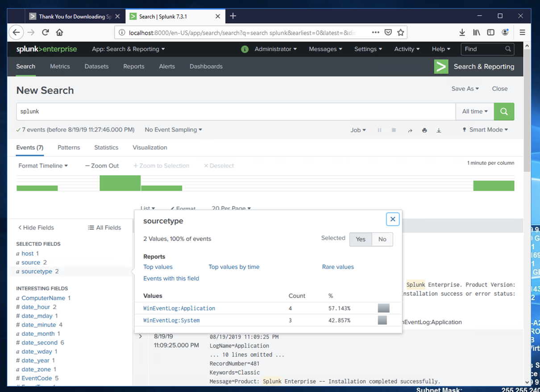Expand the Messages dropdown
540x392 pixels.
pyautogui.click(x=325, y=49)
